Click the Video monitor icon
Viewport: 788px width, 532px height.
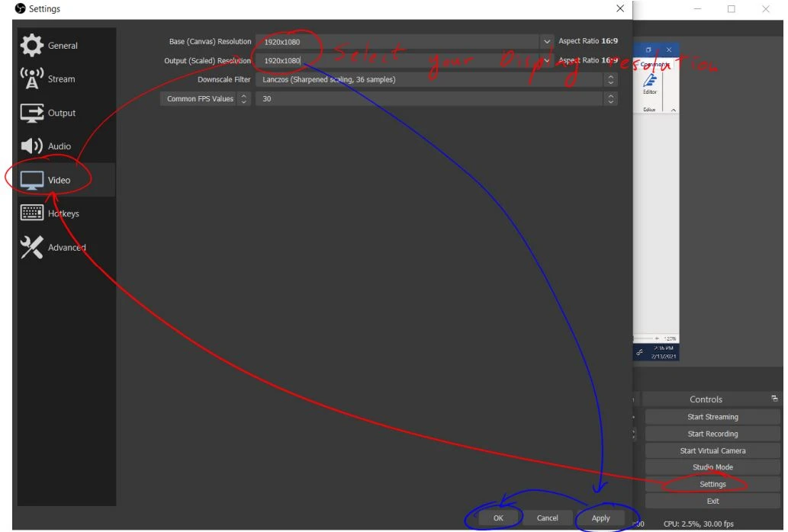(32, 181)
